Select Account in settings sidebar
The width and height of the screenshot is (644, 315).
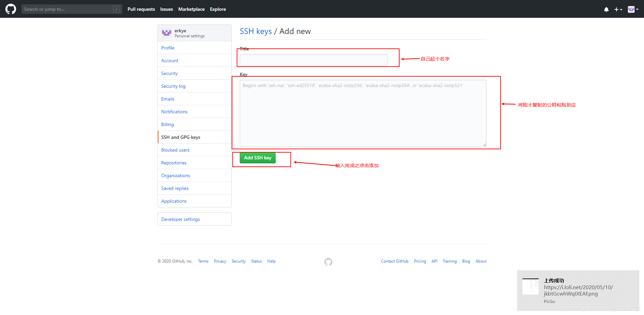pos(194,61)
